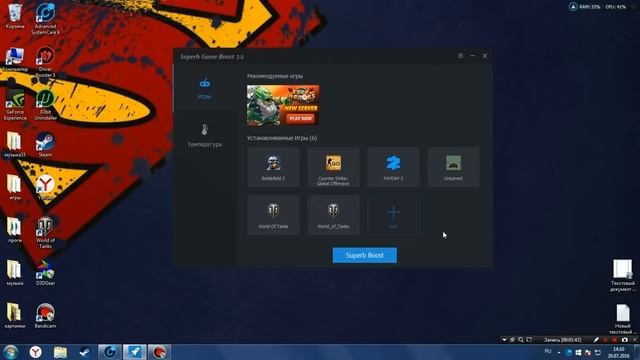This screenshot has height=360, width=640.
Task: Open the Компьютер desktop icon
Action: click(15, 60)
